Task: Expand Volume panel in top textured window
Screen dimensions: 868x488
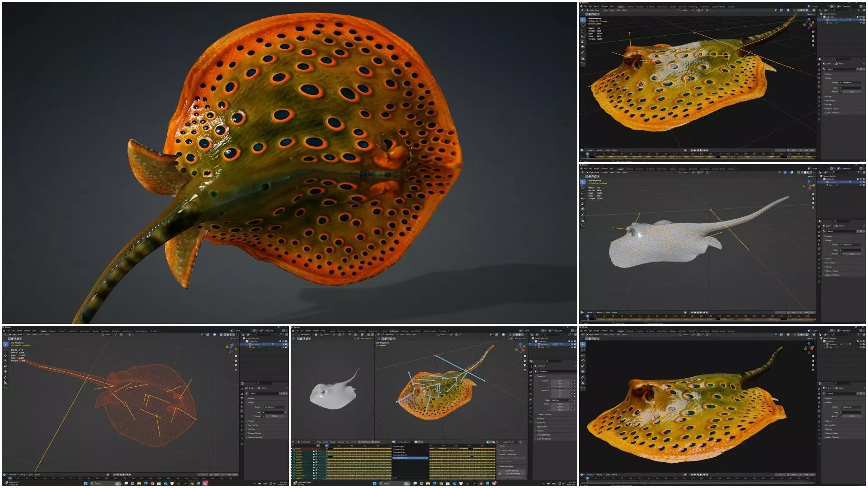Action: (x=828, y=97)
